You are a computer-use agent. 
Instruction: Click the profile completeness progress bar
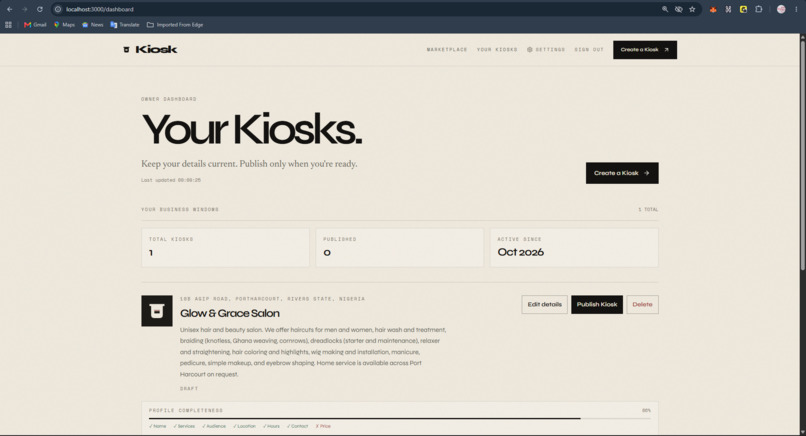tap(399, 419)
